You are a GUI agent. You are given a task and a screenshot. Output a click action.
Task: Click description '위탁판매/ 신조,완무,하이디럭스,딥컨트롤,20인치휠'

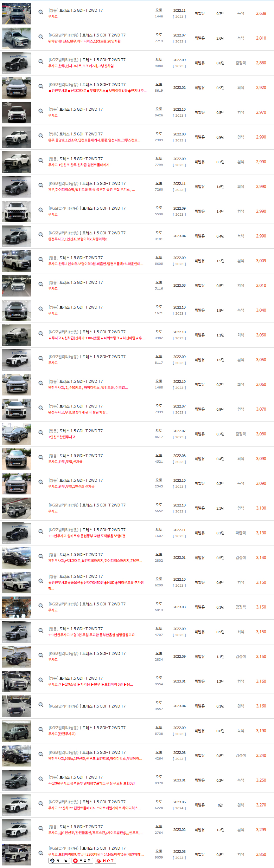tap(84, 41)
